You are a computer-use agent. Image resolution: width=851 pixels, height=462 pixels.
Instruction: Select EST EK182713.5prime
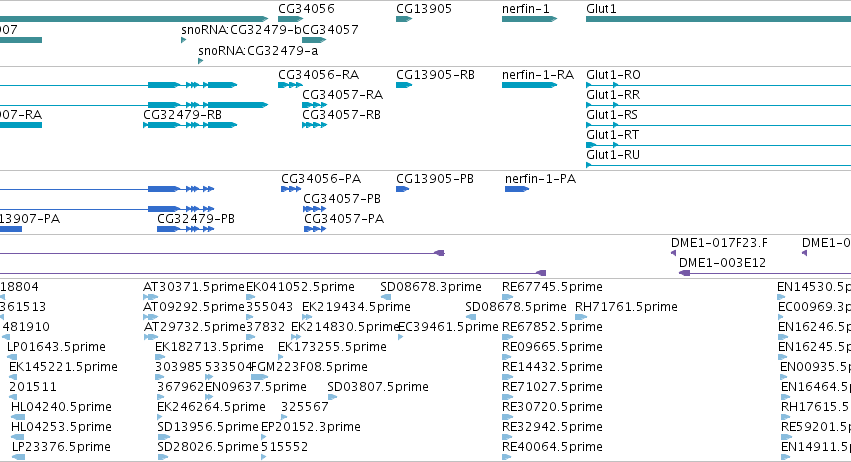click(x=209, y=347)
